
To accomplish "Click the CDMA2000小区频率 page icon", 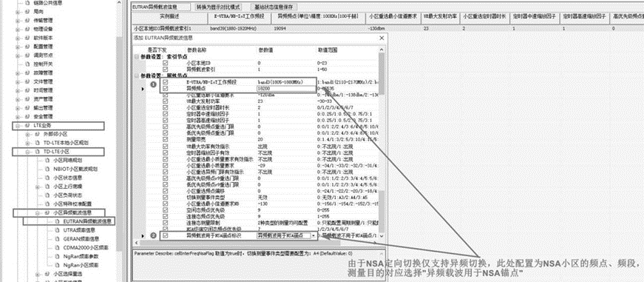I will pos(57,247).
